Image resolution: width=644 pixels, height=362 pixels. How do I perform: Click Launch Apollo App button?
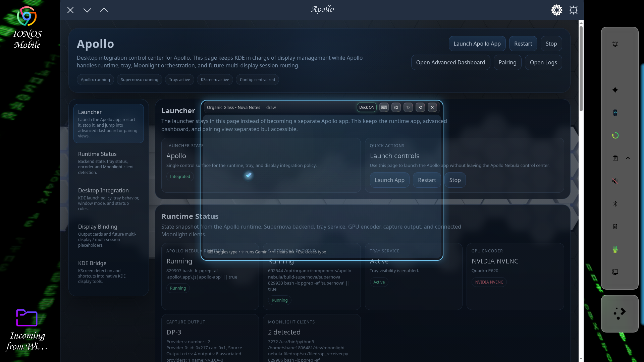coord(477,44)
